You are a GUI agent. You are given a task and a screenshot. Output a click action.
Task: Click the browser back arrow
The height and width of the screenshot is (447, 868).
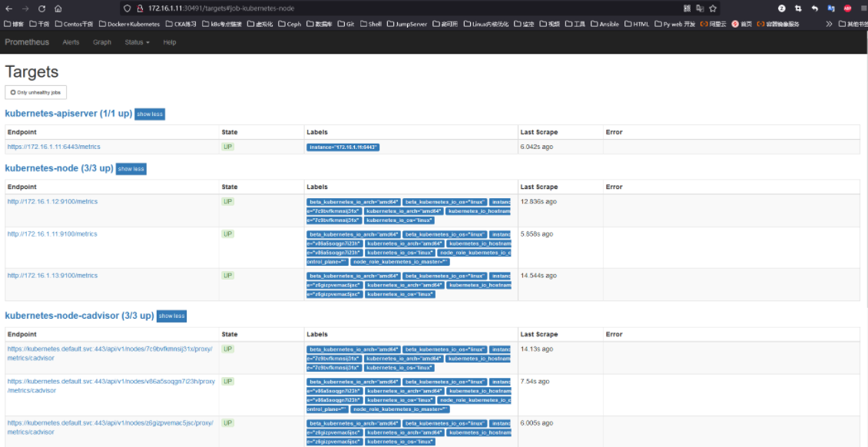pos(8,8)
